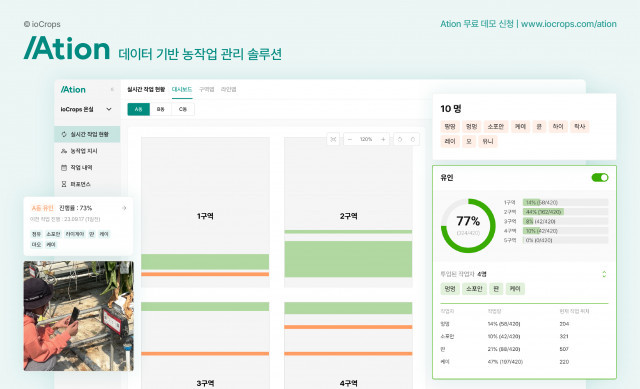This screenshot has height=389, width=640.
Task: Select the A동 building button
Action: [138, 109]
